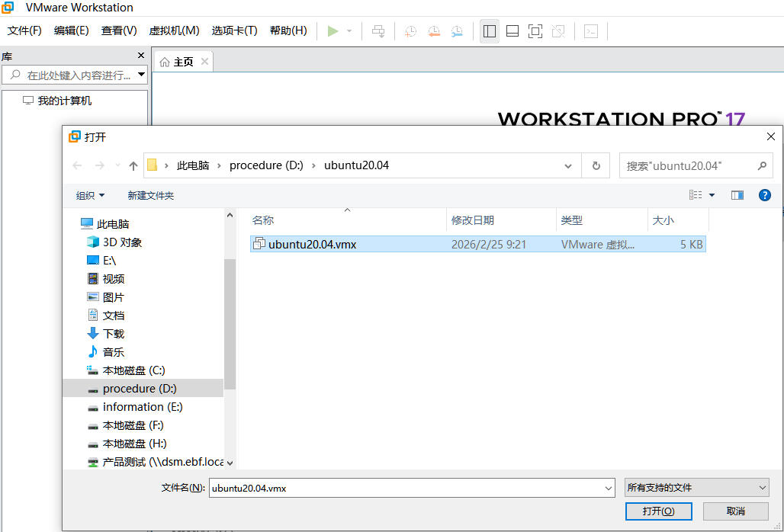Open the power options dropdown arrow

[x=349, y=31]
